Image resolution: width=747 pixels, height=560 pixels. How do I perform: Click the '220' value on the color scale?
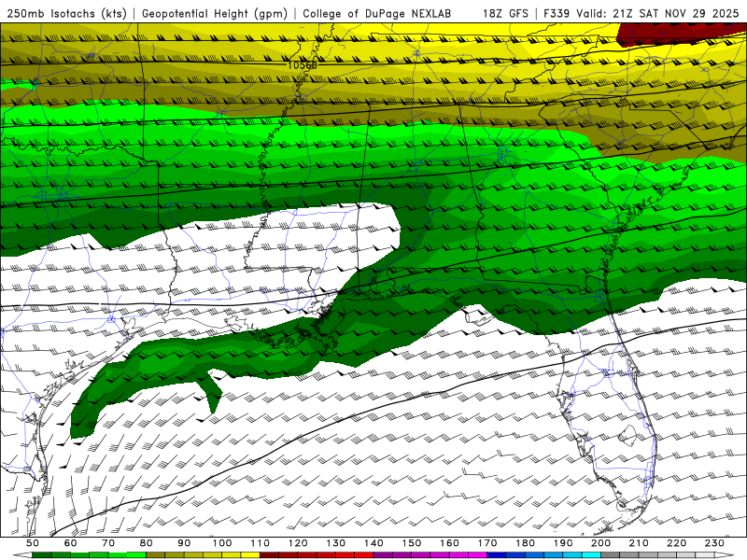[676, 543]
